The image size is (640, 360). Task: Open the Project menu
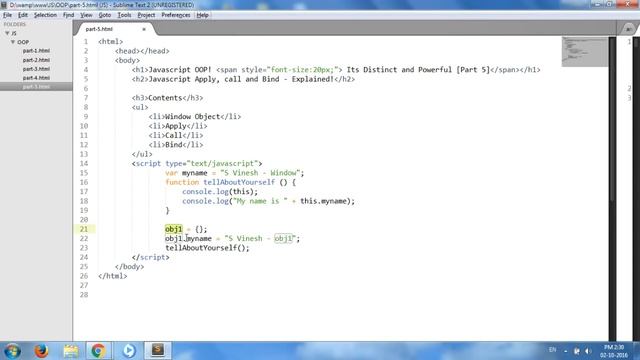pos(146,15)
